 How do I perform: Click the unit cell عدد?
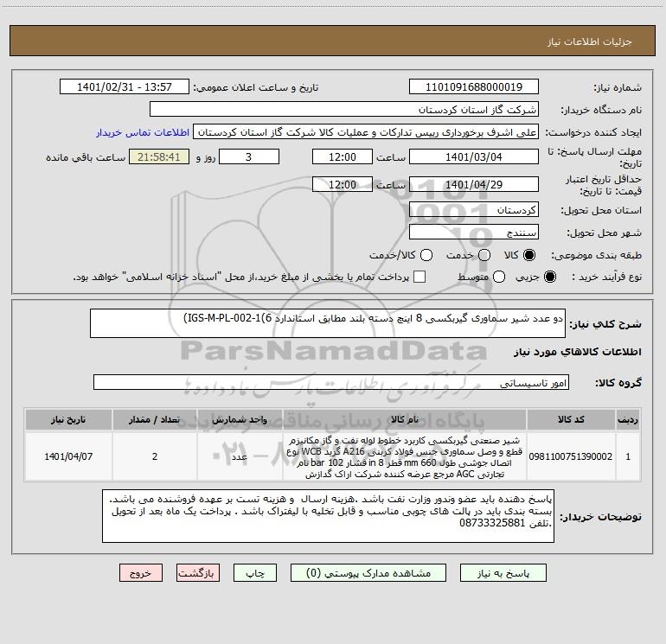(240, 456)
